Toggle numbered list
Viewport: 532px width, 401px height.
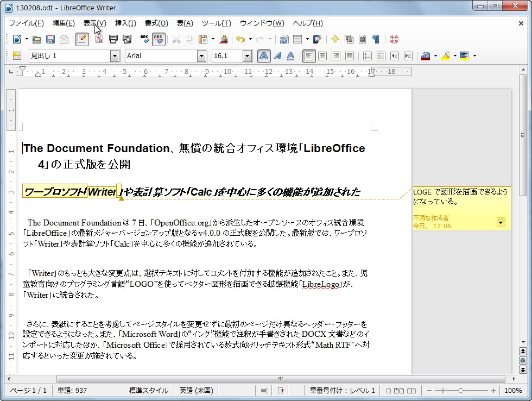pos(368,56)
